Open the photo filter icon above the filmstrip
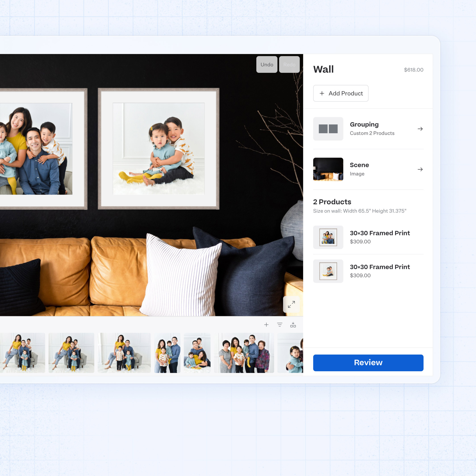The height and width of the screenshot is (476, 476). [280, 325]
